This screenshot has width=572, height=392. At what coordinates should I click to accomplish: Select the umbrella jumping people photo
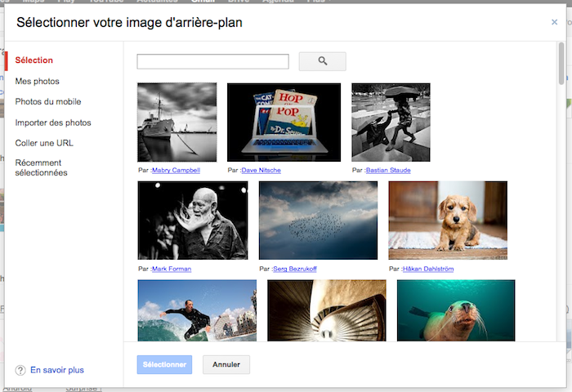(391, 122)
